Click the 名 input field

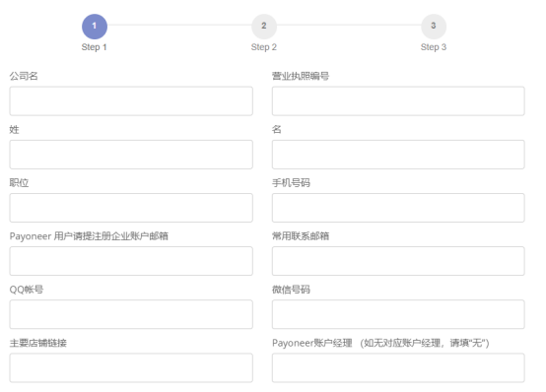click(398, 155)
